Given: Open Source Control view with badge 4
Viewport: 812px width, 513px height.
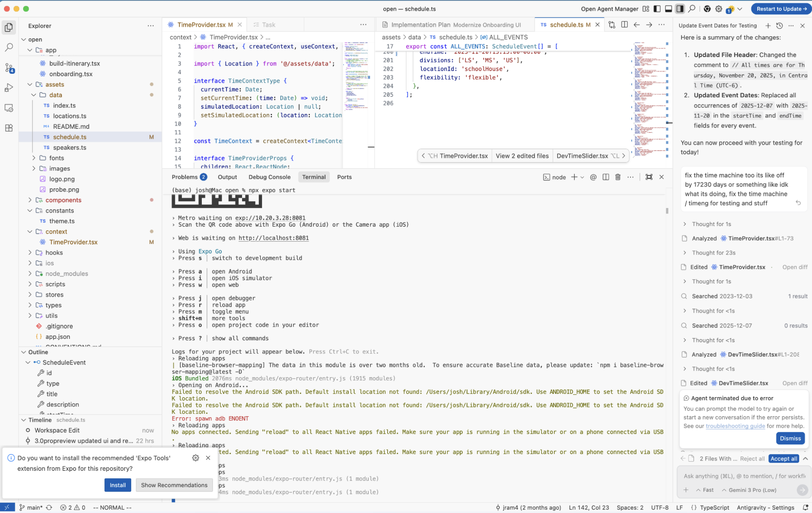Looking at the screenshot, I should [9, 68].
